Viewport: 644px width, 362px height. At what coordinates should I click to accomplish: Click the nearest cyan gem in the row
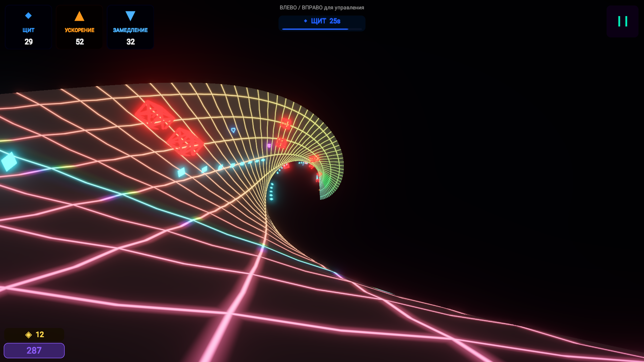(181, 172)
